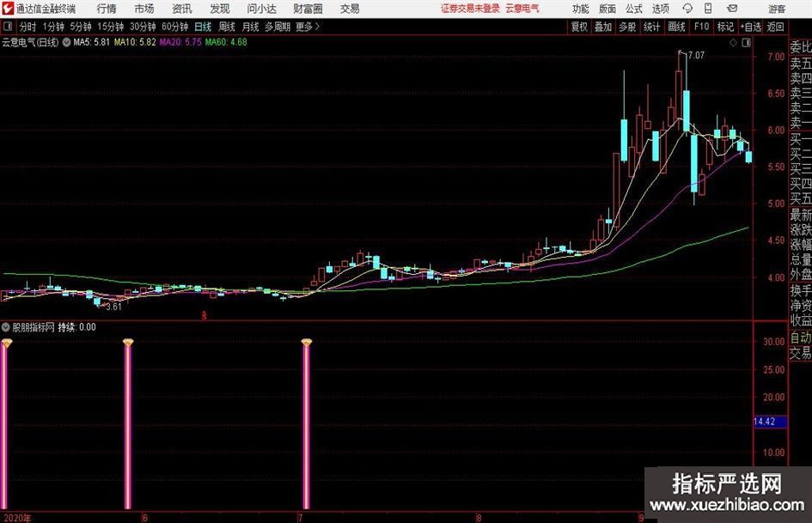This screenshot has width=812, height=523.
Task: Open the 公式 menu
Action: coord(634,9)
